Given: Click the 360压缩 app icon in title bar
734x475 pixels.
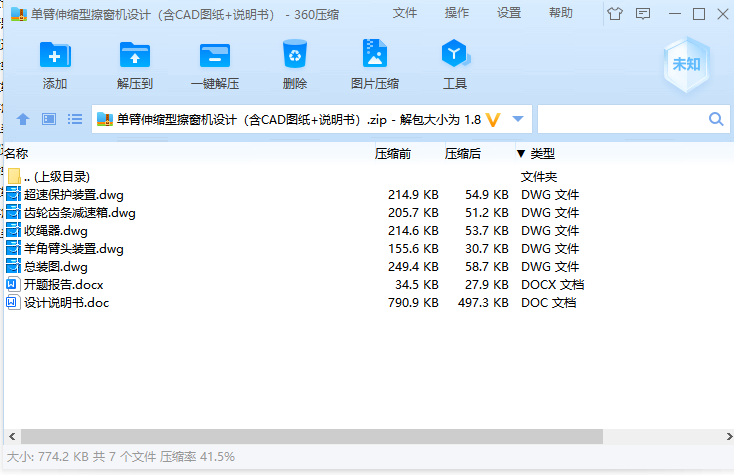Looking at the screenshot, I should click(x=18, y=14).
